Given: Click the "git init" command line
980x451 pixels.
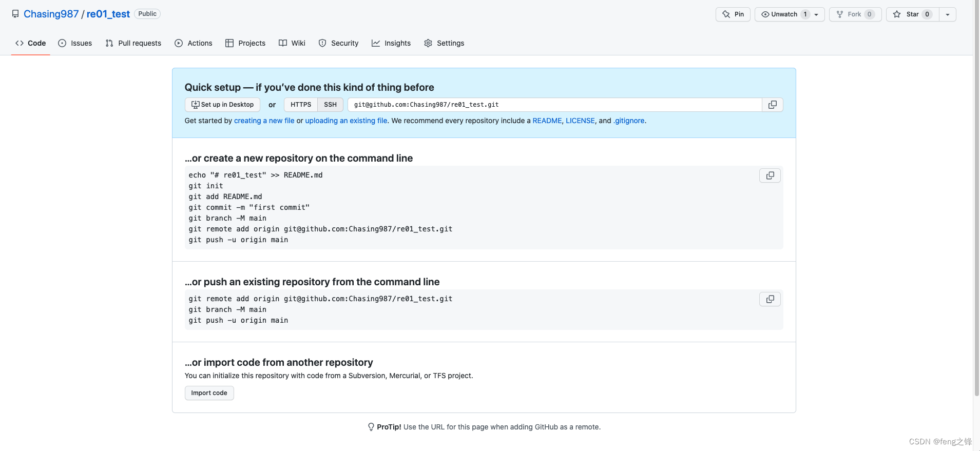Looking at the screenshot, I should click(x=206, y=186).
